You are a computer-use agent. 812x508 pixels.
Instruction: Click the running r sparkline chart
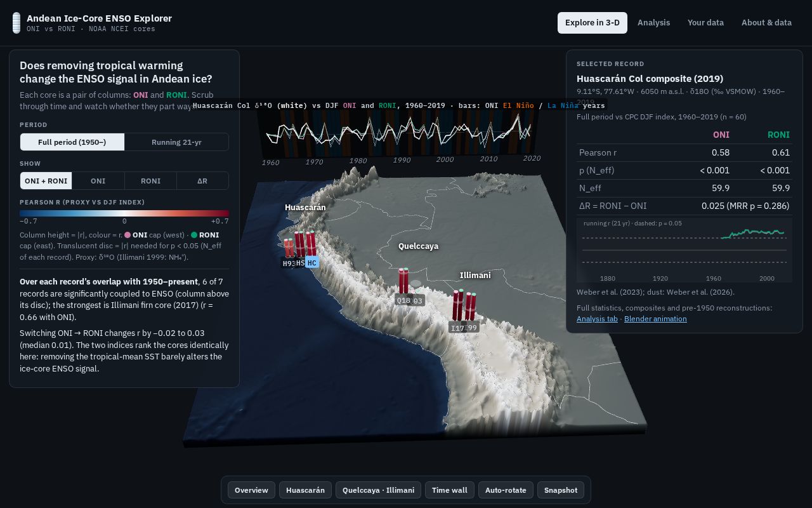coord(684,250)
